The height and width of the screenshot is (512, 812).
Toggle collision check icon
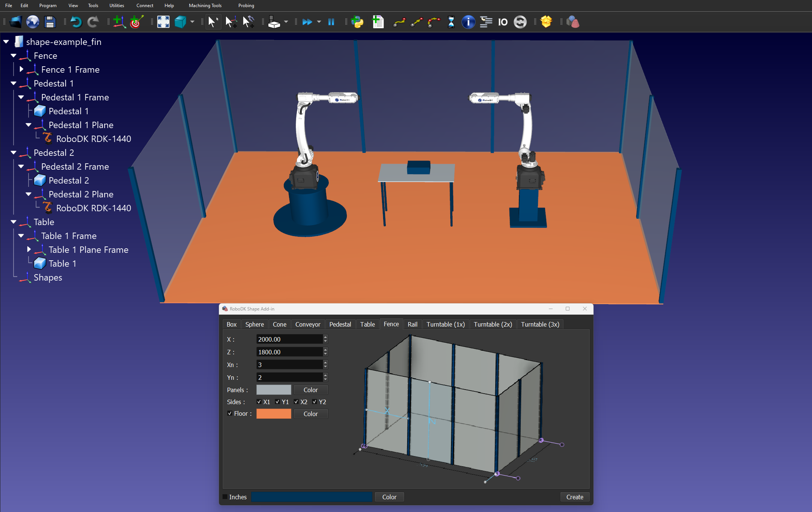(274, 22)
